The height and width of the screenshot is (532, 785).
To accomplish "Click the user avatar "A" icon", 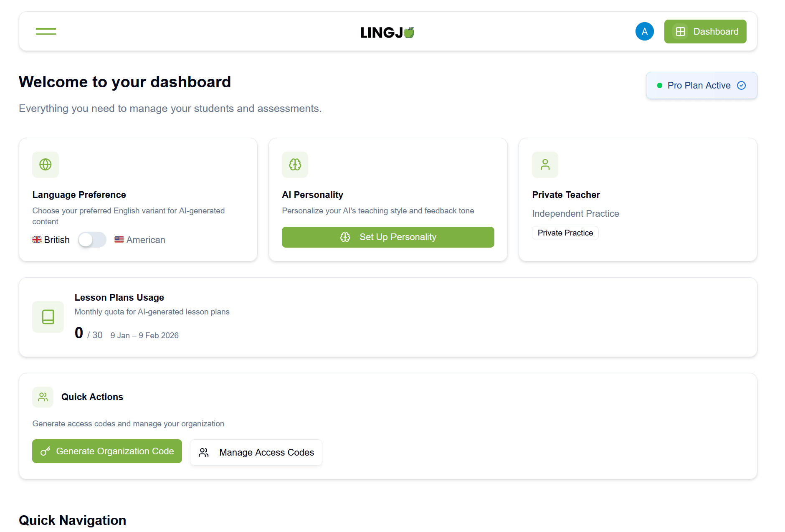I will 644,31.
